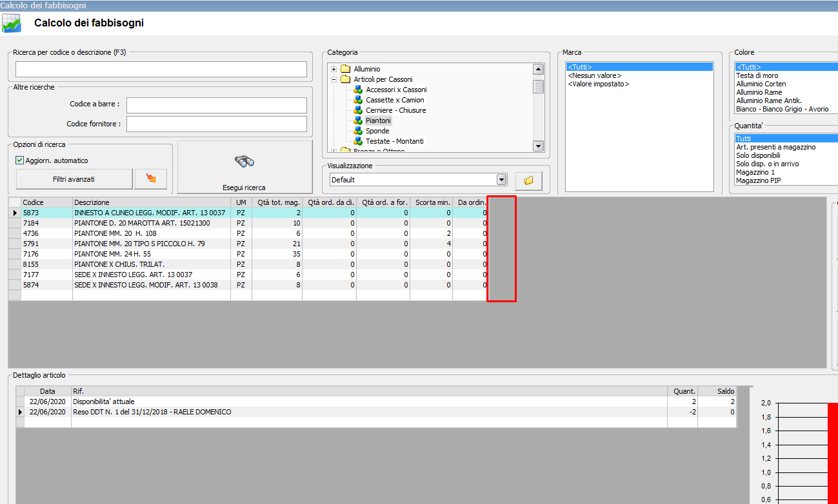This screenshot has width=838, height=504.
Task: Click the category tree scroll down arrow
Action: coord(538,146)
